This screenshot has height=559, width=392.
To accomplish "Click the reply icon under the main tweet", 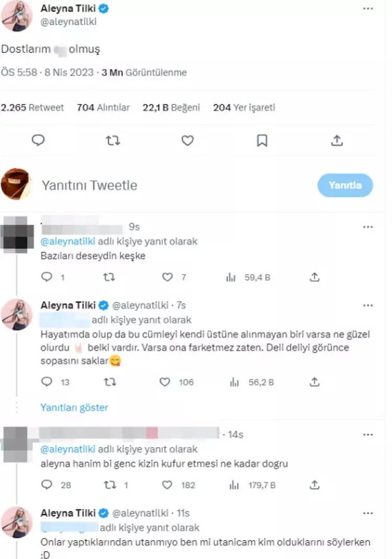I will click(x=38, y=140).
